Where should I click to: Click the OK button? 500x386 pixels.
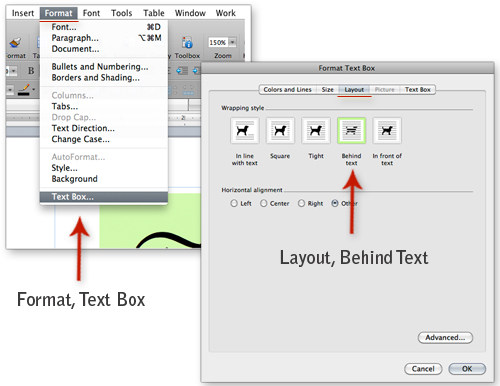[467, 369]
